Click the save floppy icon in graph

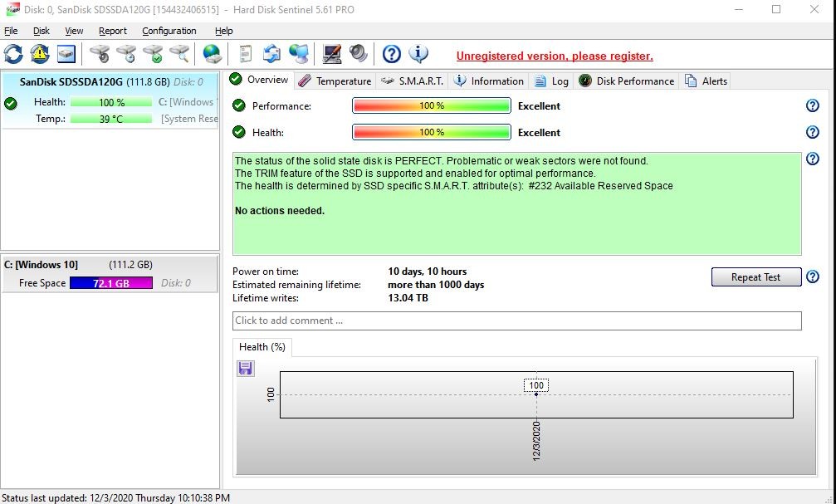[x=245, y=369]
